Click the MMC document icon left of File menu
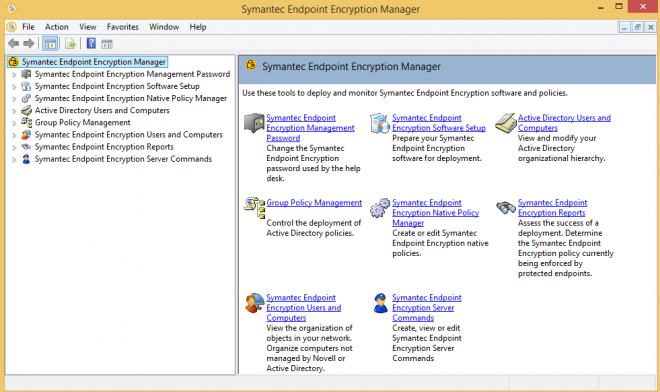660x392 pixels. pyautogui.click(x=12, y=27)
